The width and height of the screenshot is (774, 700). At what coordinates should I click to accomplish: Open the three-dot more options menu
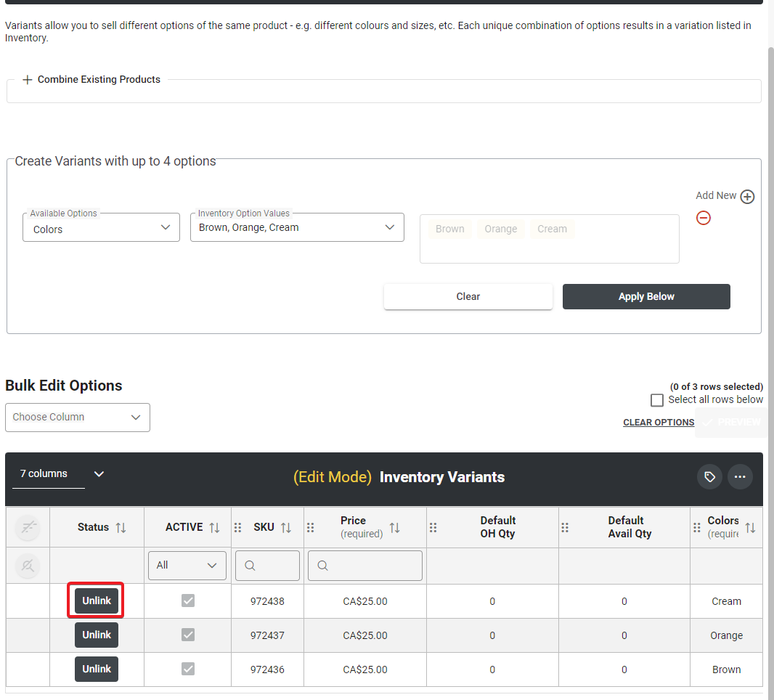click(740, 477)
